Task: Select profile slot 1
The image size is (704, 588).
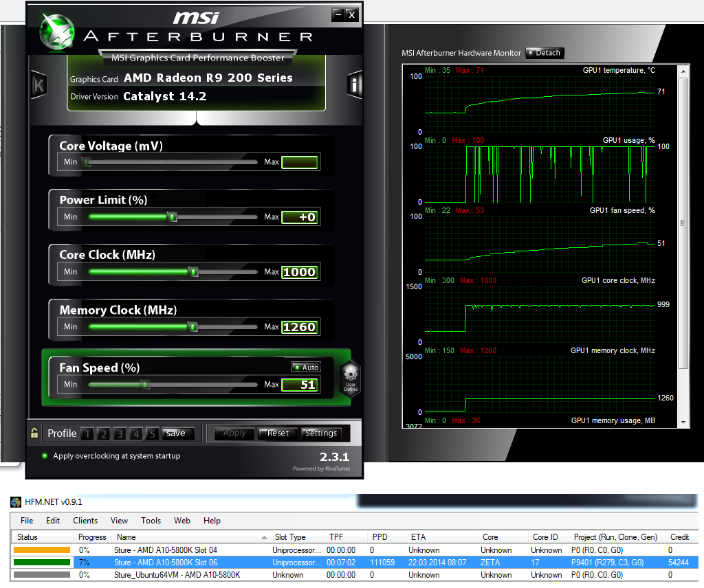Action: [87, 433]
